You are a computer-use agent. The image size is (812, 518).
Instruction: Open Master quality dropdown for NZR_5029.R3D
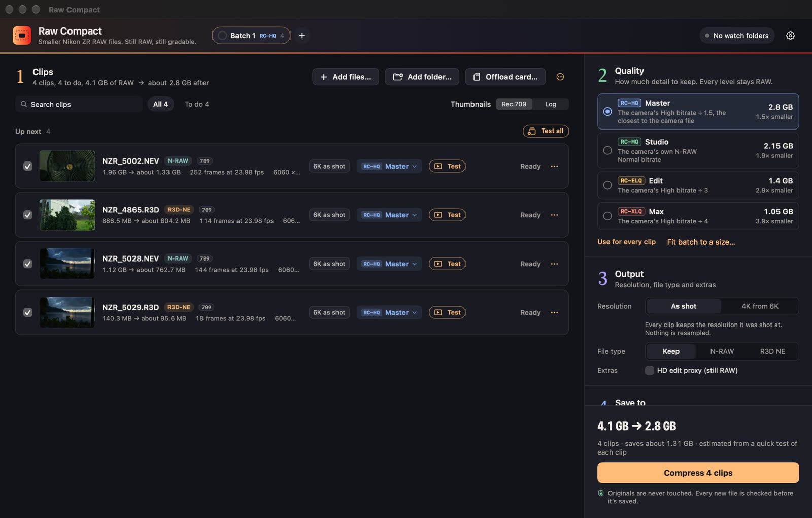(x=389, y=312)
